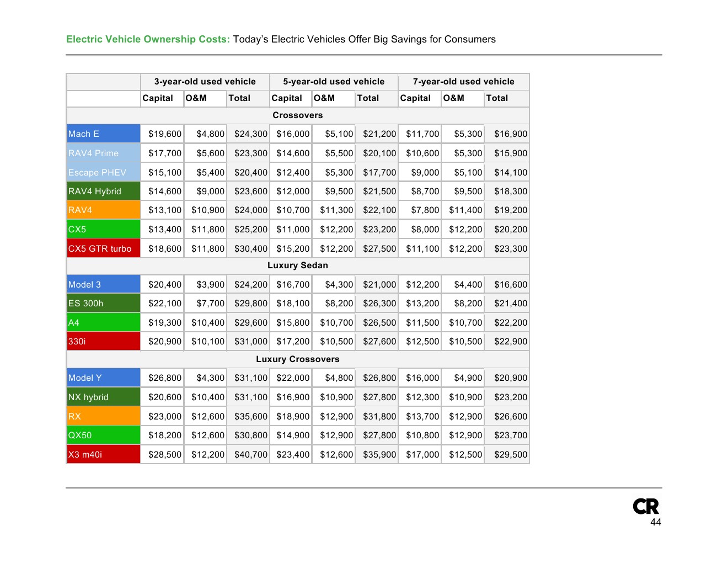Click the blue Model 3 row label

103,285
